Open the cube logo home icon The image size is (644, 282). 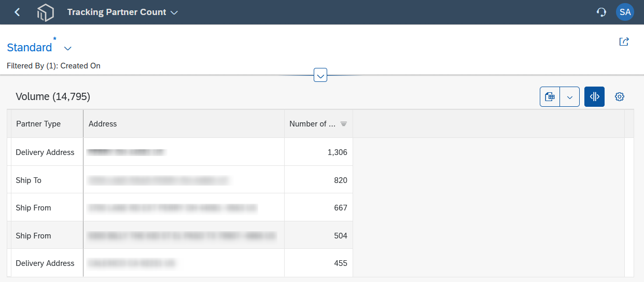(x=46, y=12)
